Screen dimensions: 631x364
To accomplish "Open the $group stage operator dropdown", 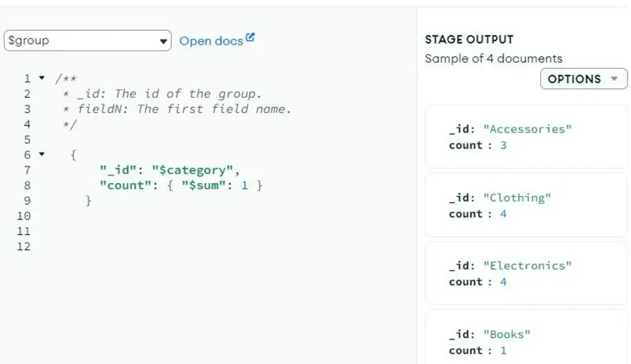I will pyautogui.click(x=87, y=40).
